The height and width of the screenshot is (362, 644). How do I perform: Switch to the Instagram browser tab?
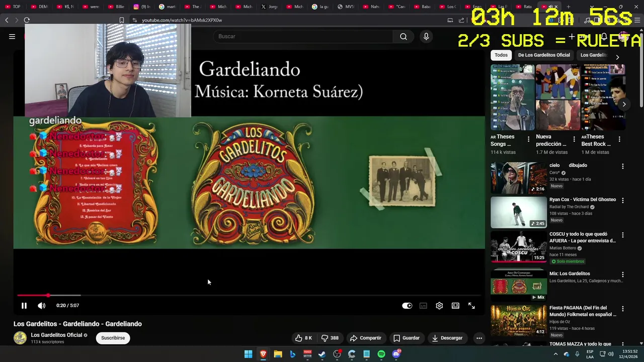point(142,7)
